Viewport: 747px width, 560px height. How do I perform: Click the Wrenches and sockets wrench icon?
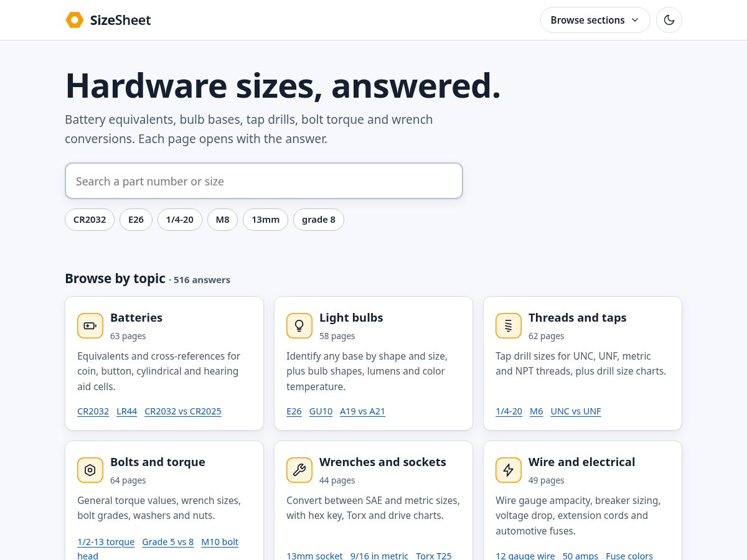click(x=299, y=470)
